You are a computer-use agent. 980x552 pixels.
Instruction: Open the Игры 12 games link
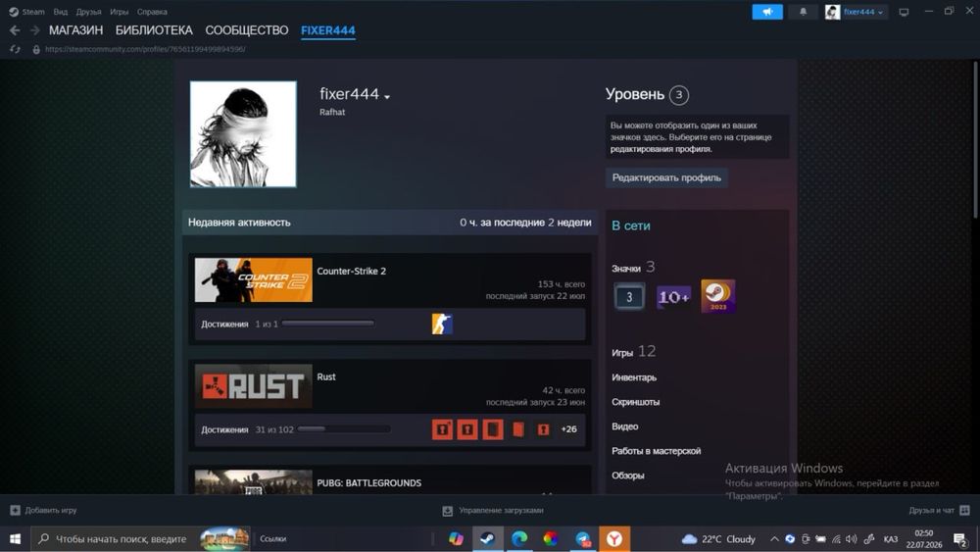(633, 352)
